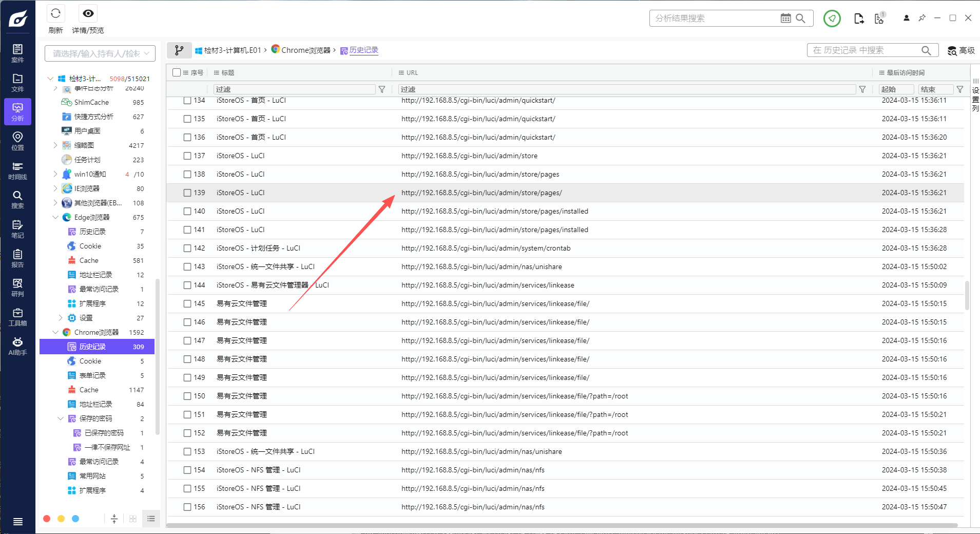Screen dimensions: 980x534
Task: Expand the IE浏览器 tree node
Action: point(55,188)
